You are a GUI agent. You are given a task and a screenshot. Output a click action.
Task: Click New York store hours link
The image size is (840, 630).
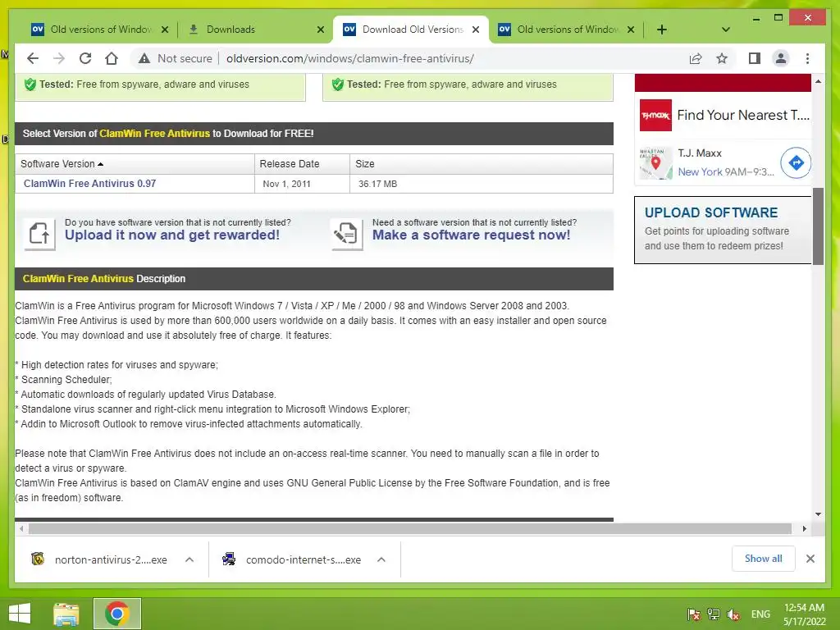pos(726,172)
